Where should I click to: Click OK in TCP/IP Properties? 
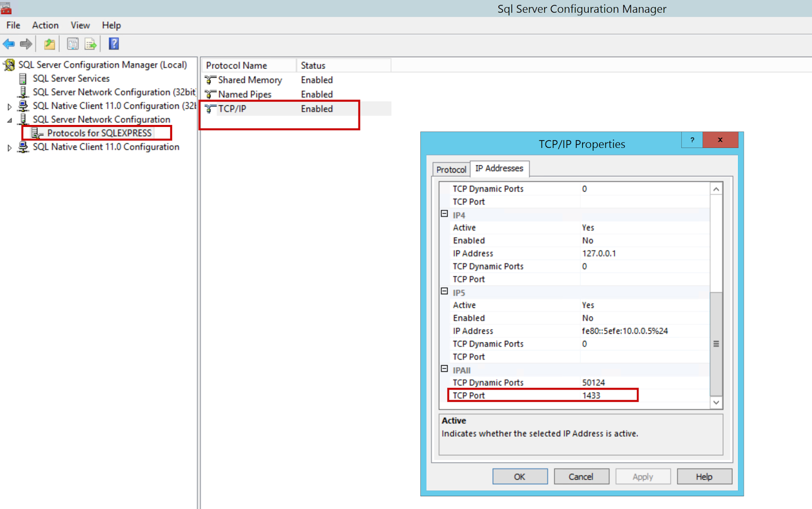tap(520, 476)
